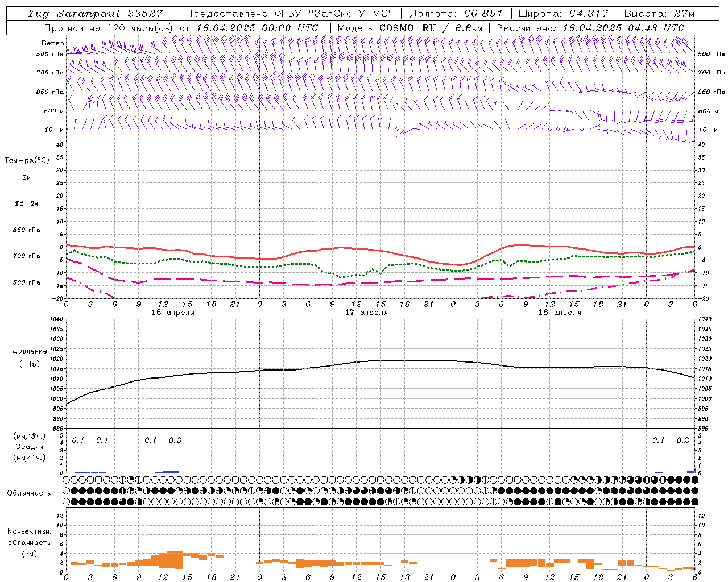This screenshot has height=582, width=728.
Task: Click the Модель COSMO-RU / 6.6км label
Action: (x=410, y=28)
